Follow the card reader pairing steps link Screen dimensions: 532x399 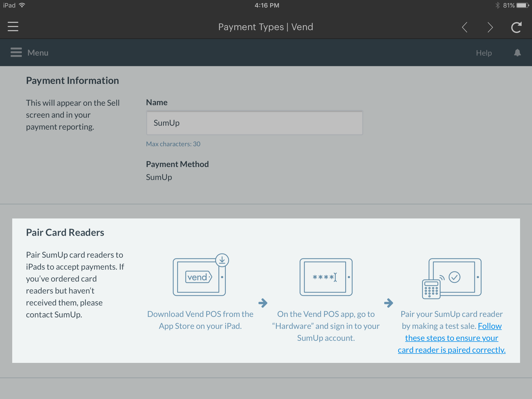point(451,338)
